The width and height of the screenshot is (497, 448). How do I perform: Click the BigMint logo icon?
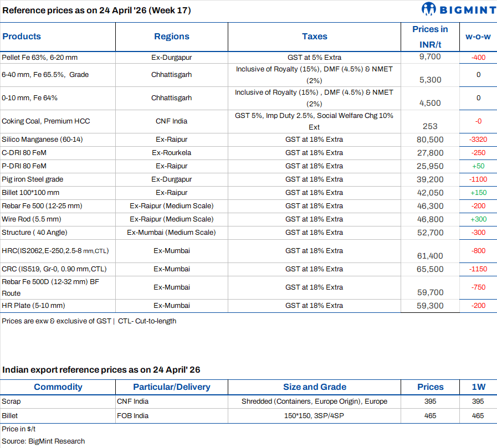point(429,9)
